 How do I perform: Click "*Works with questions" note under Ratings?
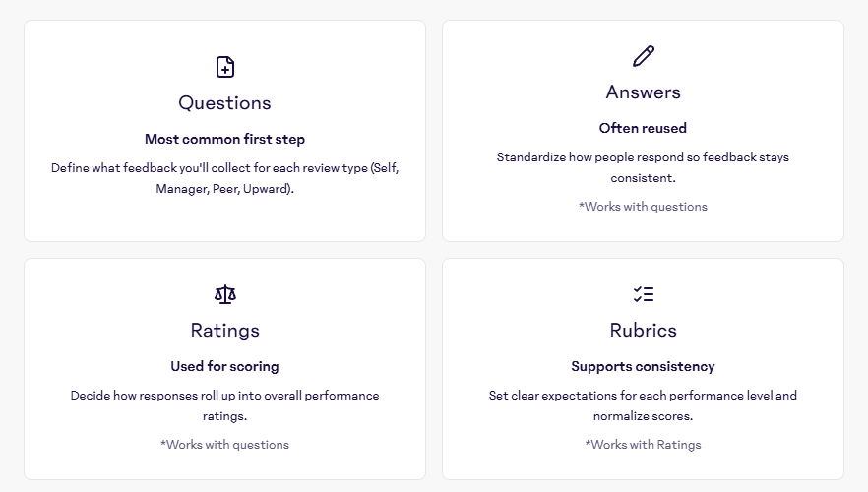coord(225,445)
